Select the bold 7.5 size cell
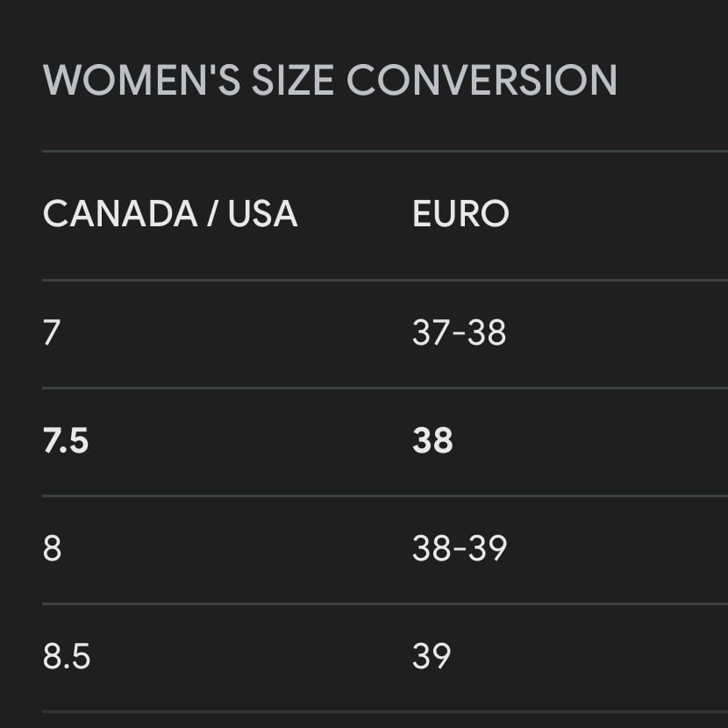 coord(66,440)
